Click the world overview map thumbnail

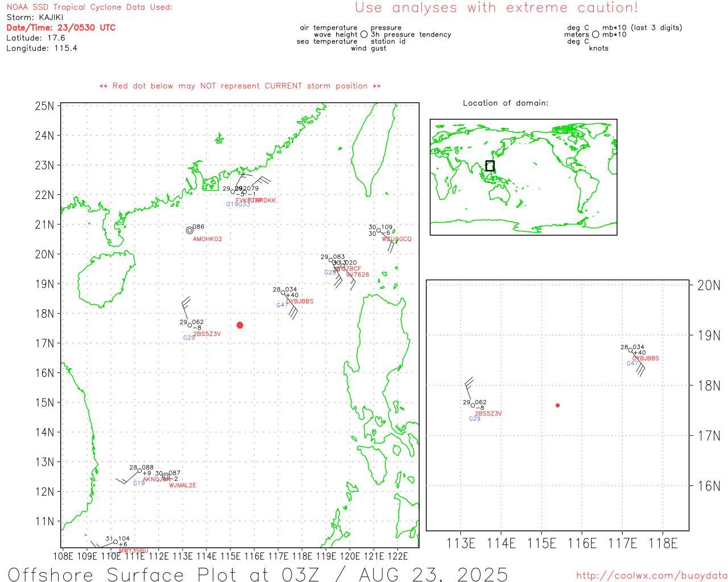523,177
